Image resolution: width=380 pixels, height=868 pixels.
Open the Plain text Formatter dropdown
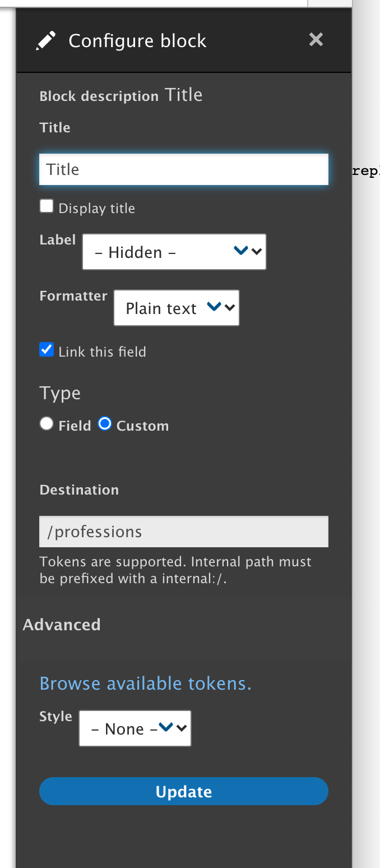pos(177,307)
